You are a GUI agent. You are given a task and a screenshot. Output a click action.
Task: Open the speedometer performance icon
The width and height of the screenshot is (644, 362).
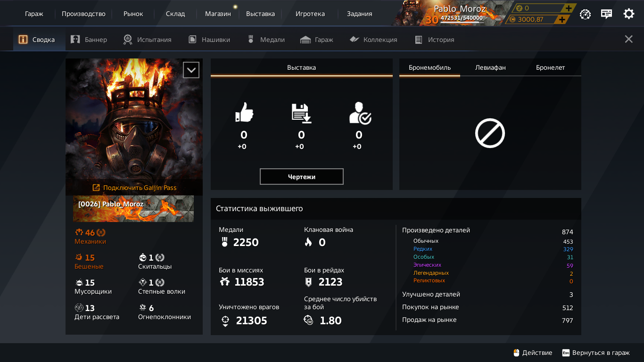585,14
